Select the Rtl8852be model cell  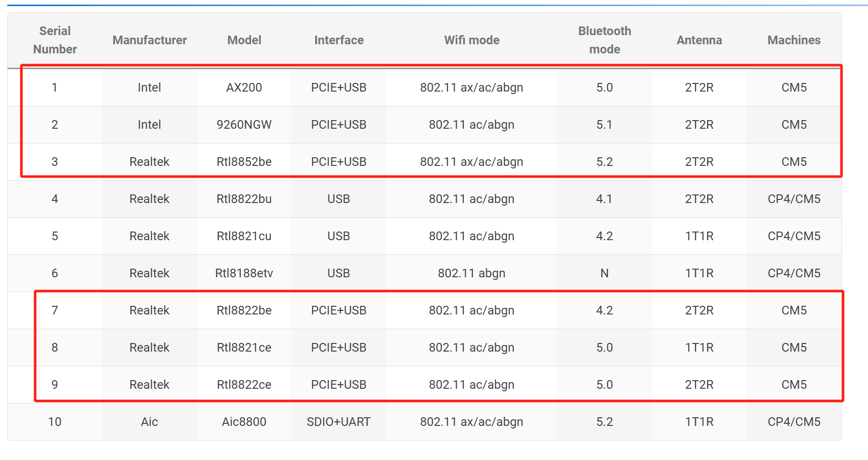pos(244,162)
